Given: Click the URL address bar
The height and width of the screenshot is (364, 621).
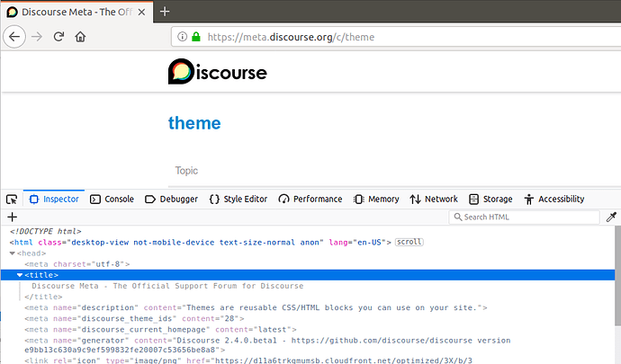Looking at the screenshot, I should coord(396,37).
